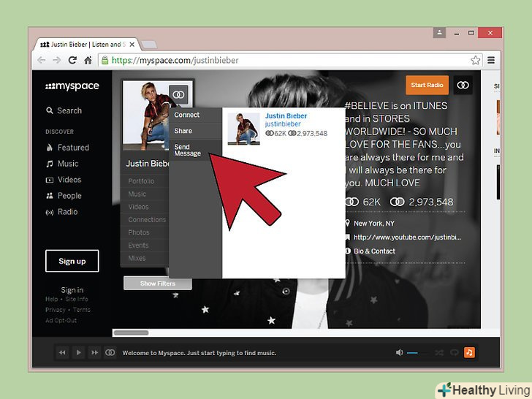This screenshot has height=399, width=532.
Task: Click the popup profile thumbnail
Action: (243, 129)
